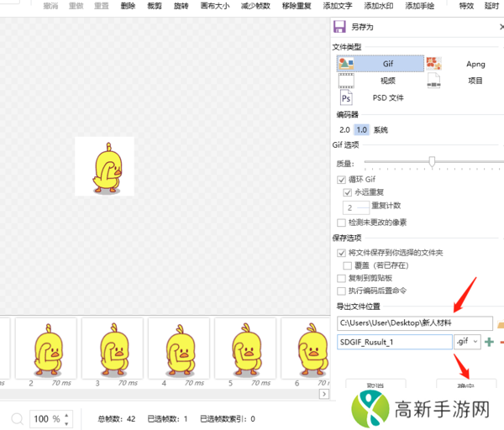Select the Gif file type icon
Viewport: 504px width, 430px height.
pyautogui.click(x=346, y=63)
